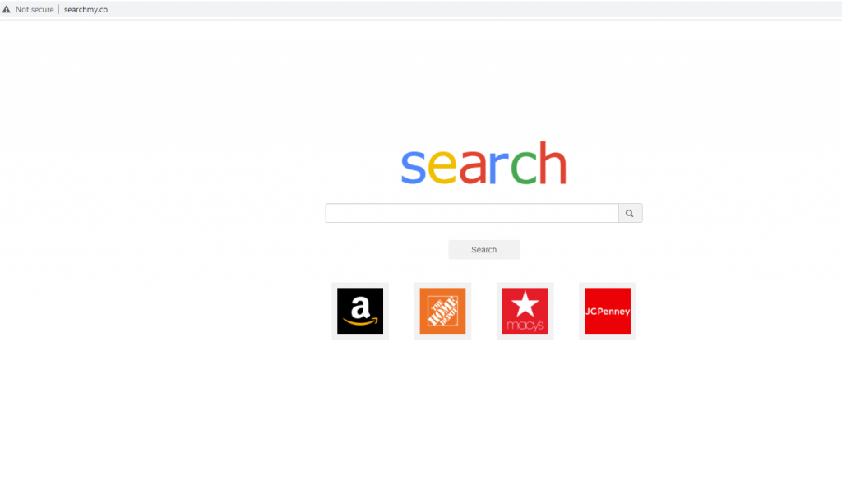Open the Amazon shortcut tile
Viewport: 842px width, 504px height.
pyautogui.click(x=360, y=311)
